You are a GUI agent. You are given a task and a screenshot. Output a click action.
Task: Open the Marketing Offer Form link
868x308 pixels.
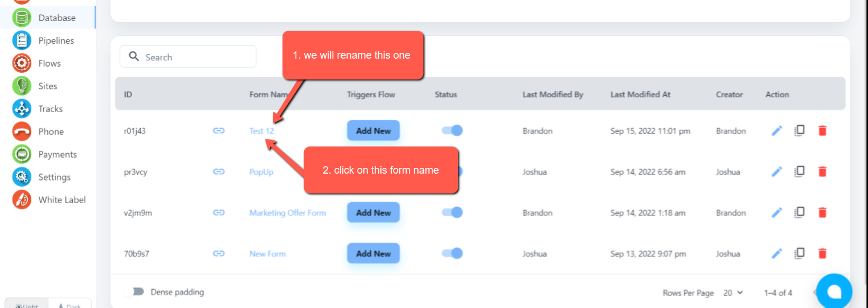coord(287,213)
